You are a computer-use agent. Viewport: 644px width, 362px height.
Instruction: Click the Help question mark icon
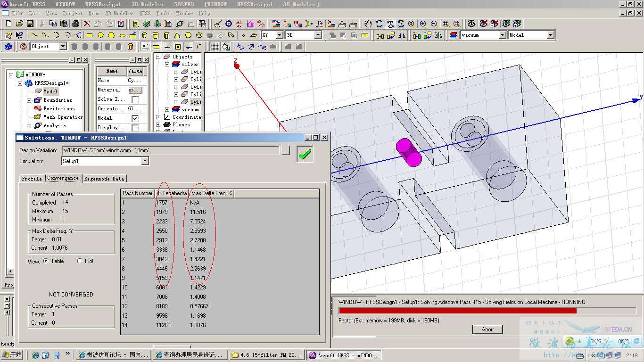(x=8, y=35)
